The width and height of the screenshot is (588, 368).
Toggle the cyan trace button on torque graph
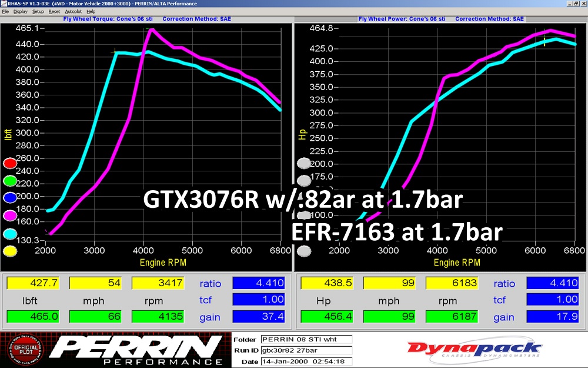pyautogui.click(x=10, y=234)
